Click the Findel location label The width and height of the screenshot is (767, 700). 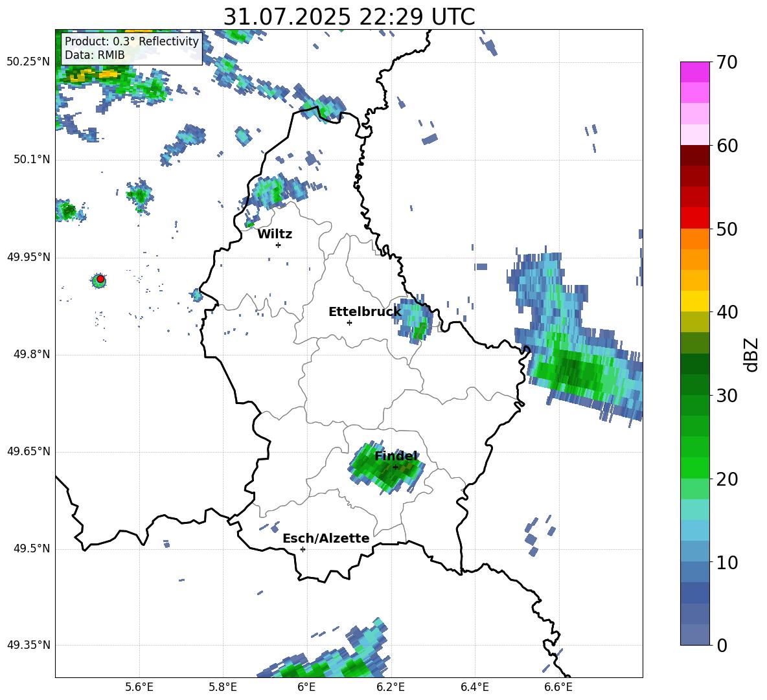pyautogui.click(x=396, y=456)
